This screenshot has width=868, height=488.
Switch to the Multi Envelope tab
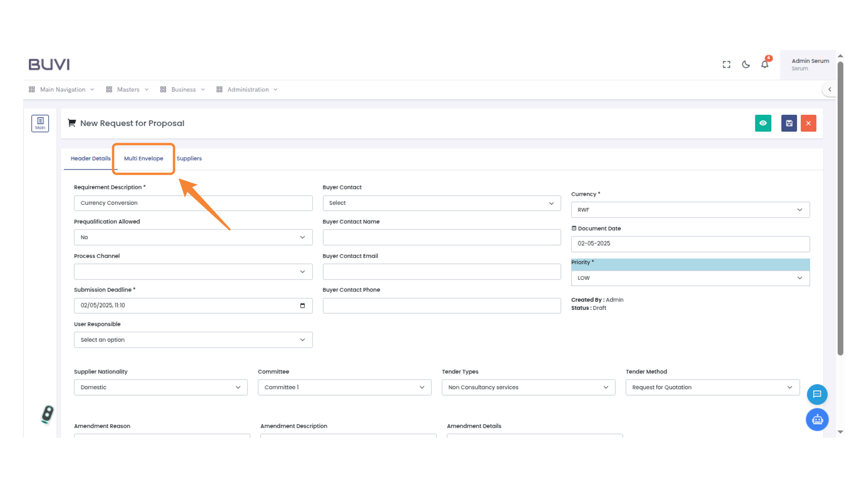[x=143, y=159]
